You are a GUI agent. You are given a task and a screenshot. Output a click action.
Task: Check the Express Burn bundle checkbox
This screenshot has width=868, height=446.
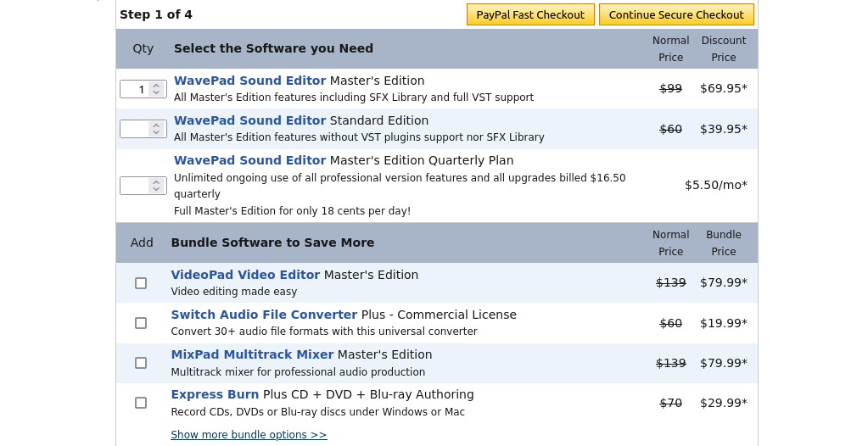[141, 403]
